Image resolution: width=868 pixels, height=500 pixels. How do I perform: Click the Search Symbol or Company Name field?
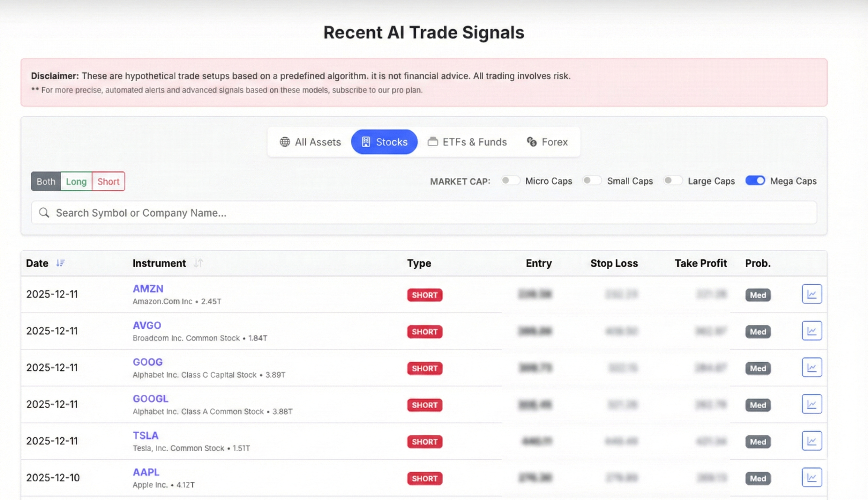click(x=424, y=213)
